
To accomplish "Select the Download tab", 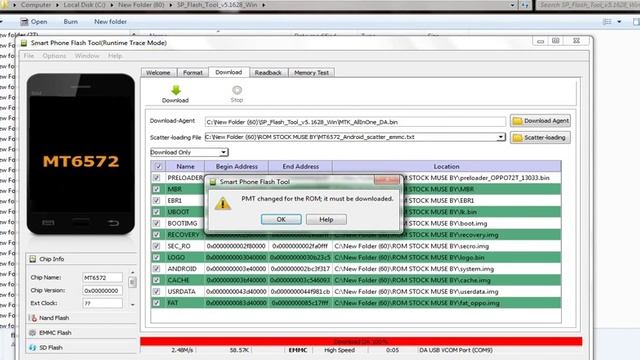I will (x=229, y=72).
